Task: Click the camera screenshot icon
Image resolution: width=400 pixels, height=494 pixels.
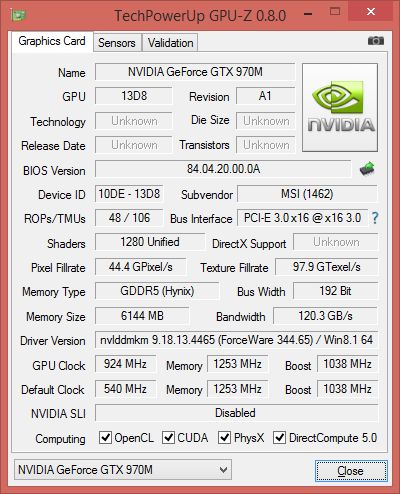Action: tap(376, 41)
